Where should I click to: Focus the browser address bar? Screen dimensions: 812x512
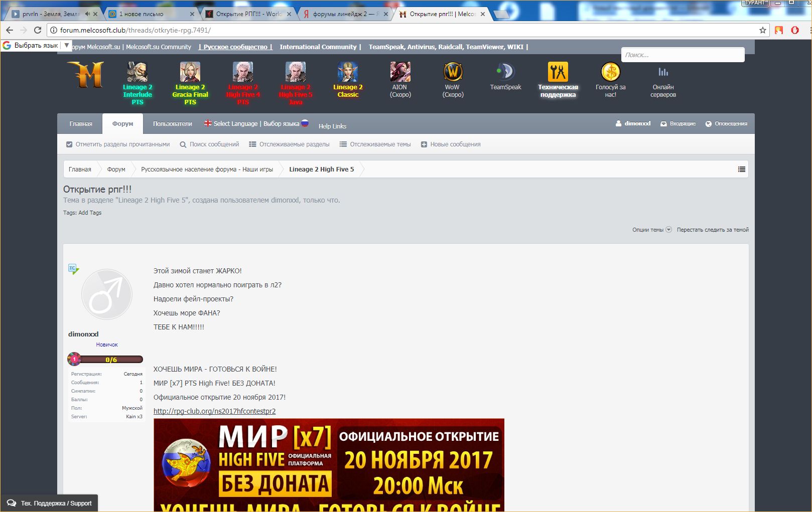coord(405,30)
